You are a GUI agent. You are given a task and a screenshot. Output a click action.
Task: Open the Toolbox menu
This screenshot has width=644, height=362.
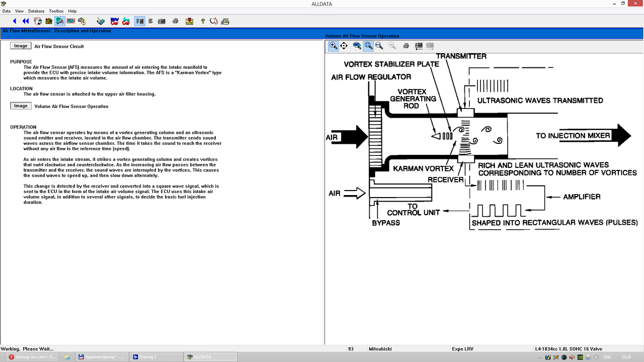point(56,11)
